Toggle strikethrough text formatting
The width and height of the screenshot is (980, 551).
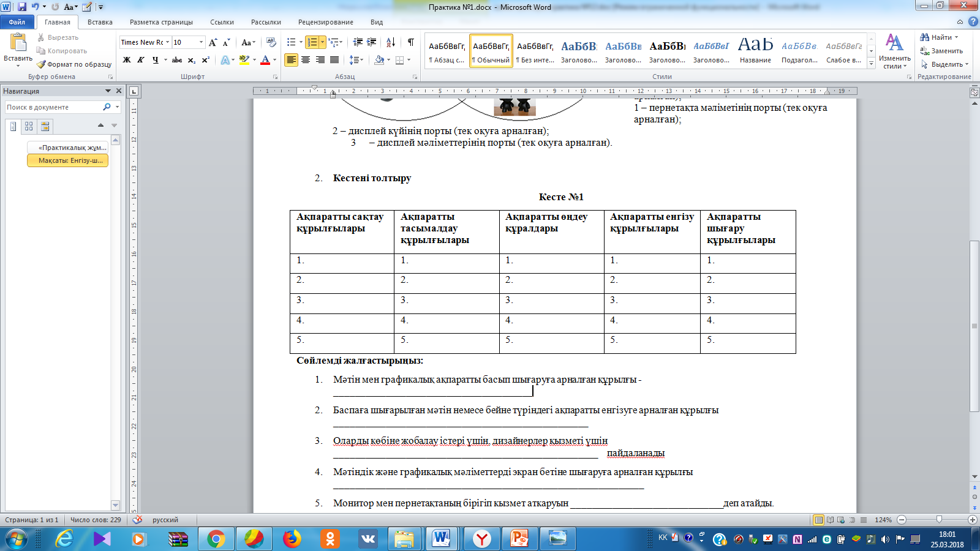[177, 60]
